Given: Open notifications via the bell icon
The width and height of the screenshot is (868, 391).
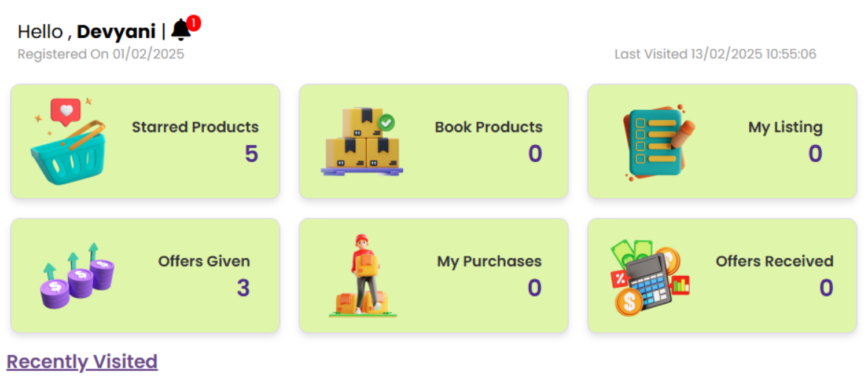Looking at the screenshot, I should pyautogui.click(x=181, y=30).
